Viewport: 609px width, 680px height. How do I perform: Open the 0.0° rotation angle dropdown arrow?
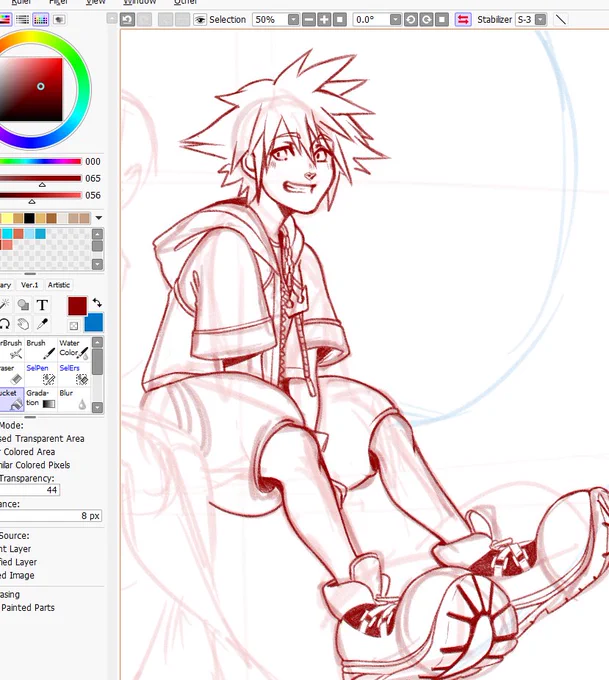tap(395, 20)
